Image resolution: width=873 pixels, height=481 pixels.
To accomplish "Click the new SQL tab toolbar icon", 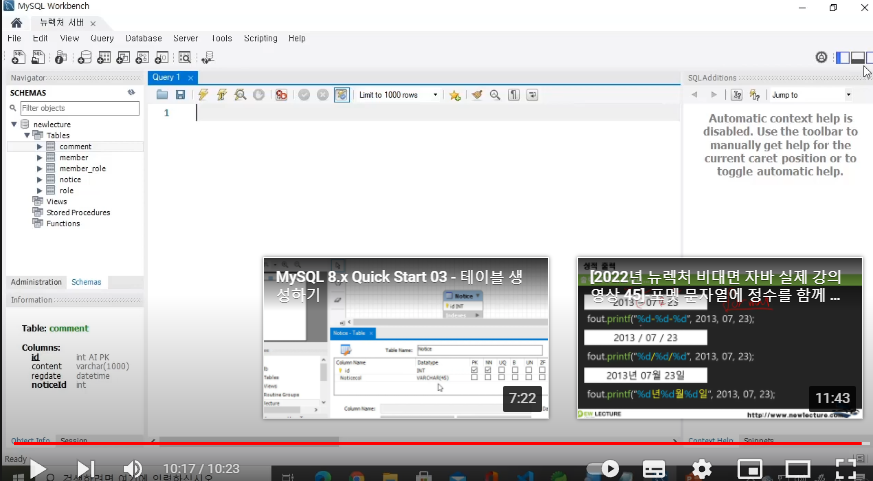I will tap(18, 57).
